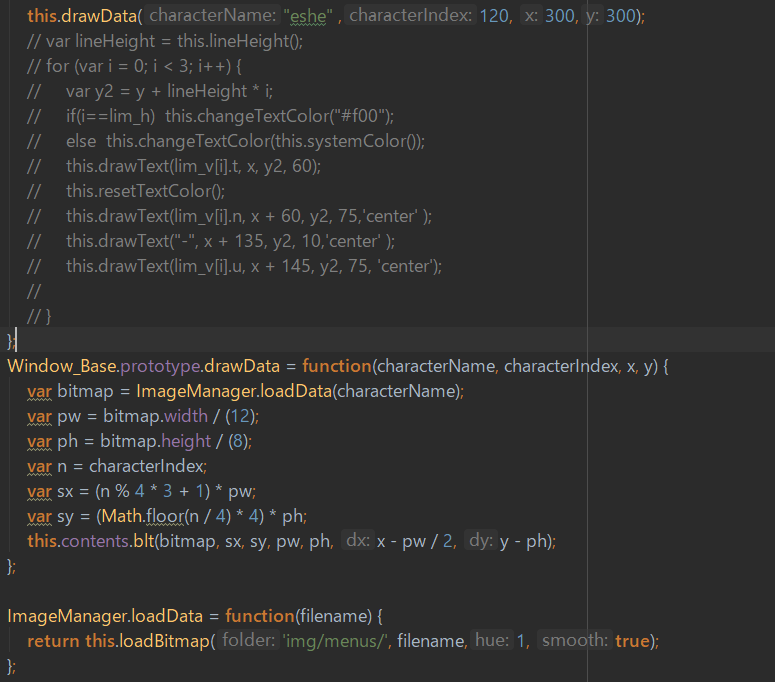Click the dy: parameter hint
775x682 pixels.
pyautogui.click(x=481, y=540)
